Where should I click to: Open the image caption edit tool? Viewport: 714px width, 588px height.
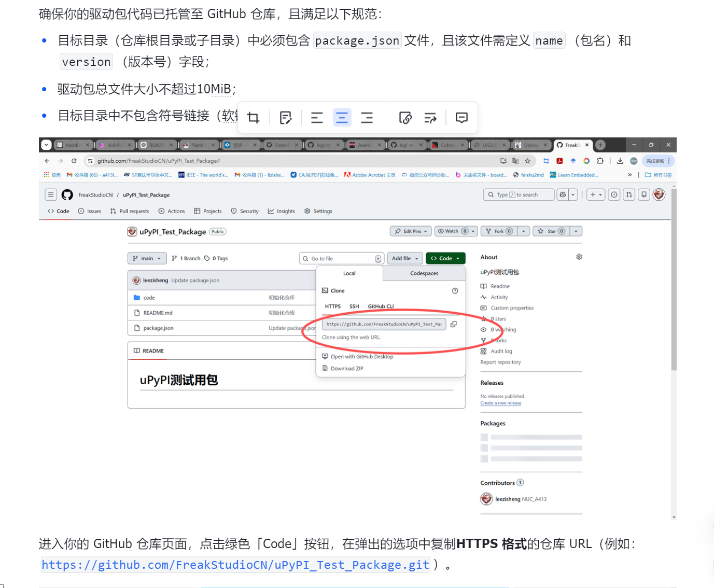click(x=285, y=118)
